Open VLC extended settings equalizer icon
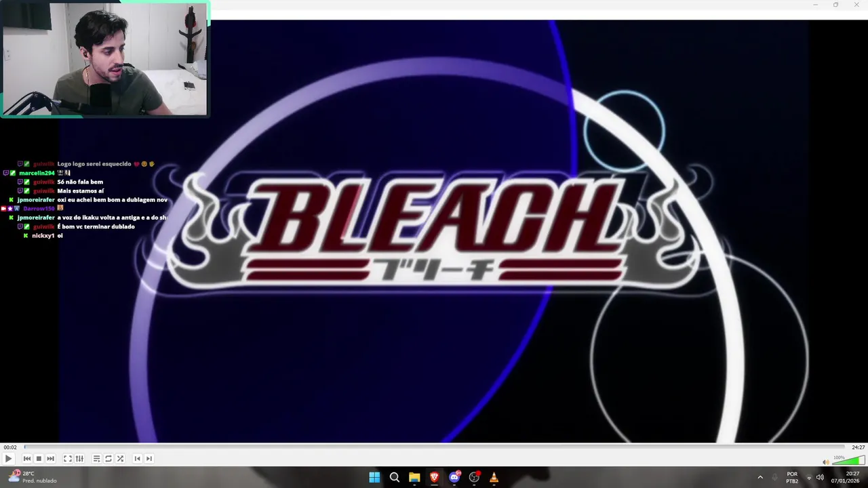Screen dimensions: 868x488 coord(79,459)
